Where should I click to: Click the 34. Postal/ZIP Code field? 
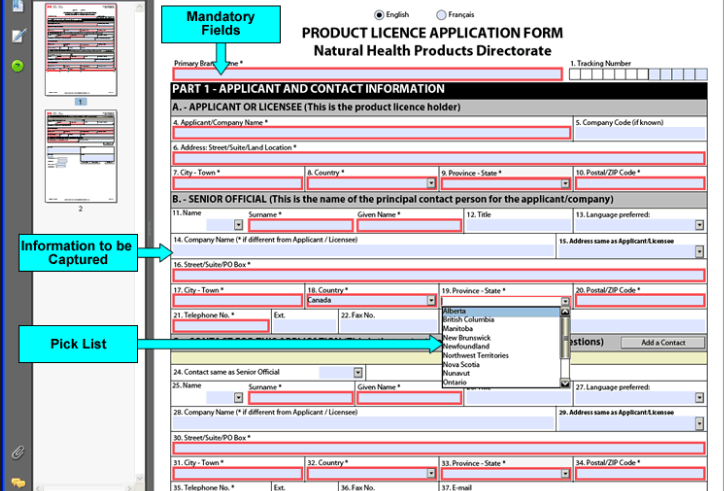coord(640,473)
